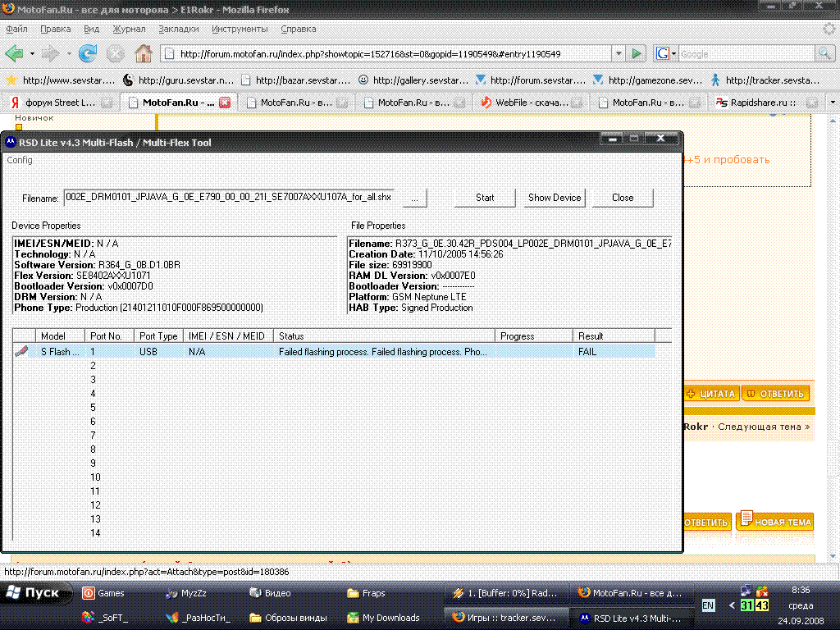Open the Games quick launch shortcut
Viewport: 840px width, 630px height.
pyautogui.click(x=103, y=593)
